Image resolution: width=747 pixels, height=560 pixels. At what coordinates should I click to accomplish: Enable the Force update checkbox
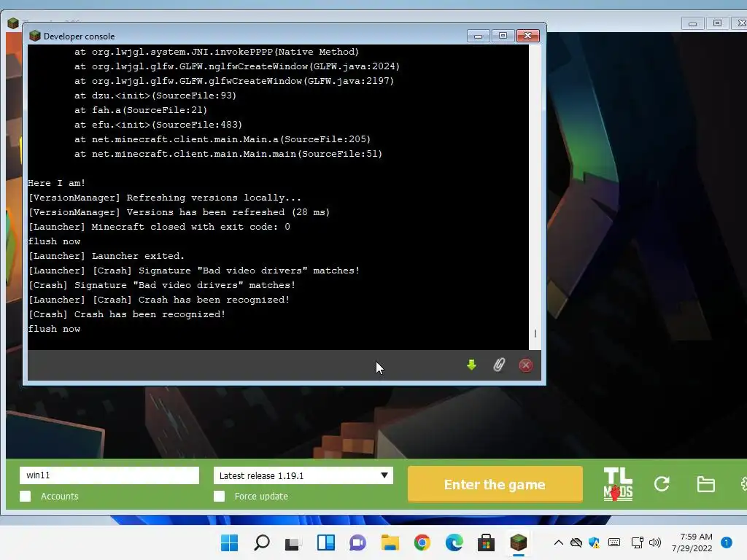219,496
